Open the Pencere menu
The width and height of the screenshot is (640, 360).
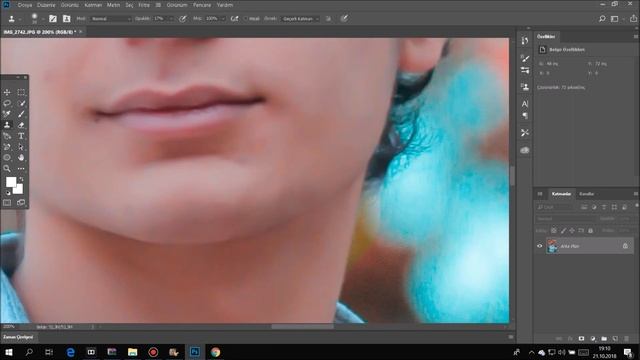202,5
